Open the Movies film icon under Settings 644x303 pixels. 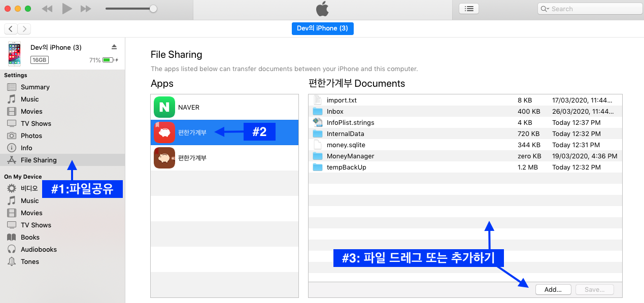tap(12, 112)
